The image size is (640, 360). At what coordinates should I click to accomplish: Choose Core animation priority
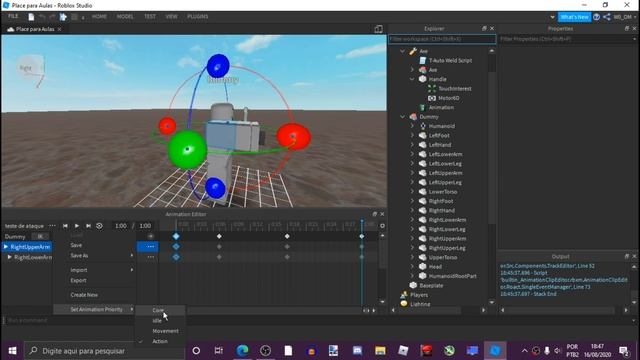click(160, 310)
